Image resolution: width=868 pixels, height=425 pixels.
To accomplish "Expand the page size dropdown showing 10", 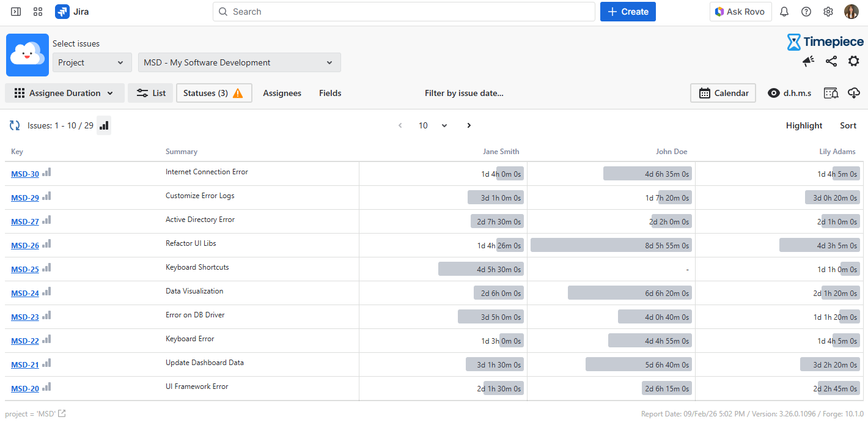I will (x=433, y=125).
